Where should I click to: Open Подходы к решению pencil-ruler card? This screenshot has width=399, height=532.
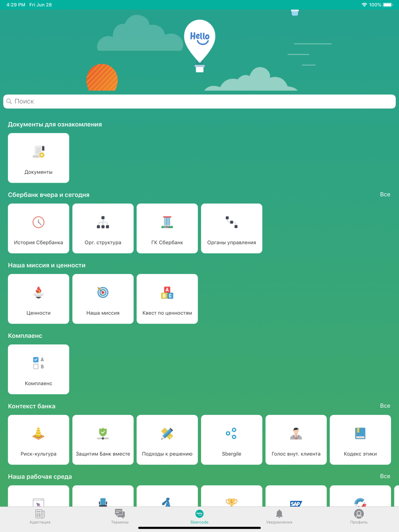167,440
